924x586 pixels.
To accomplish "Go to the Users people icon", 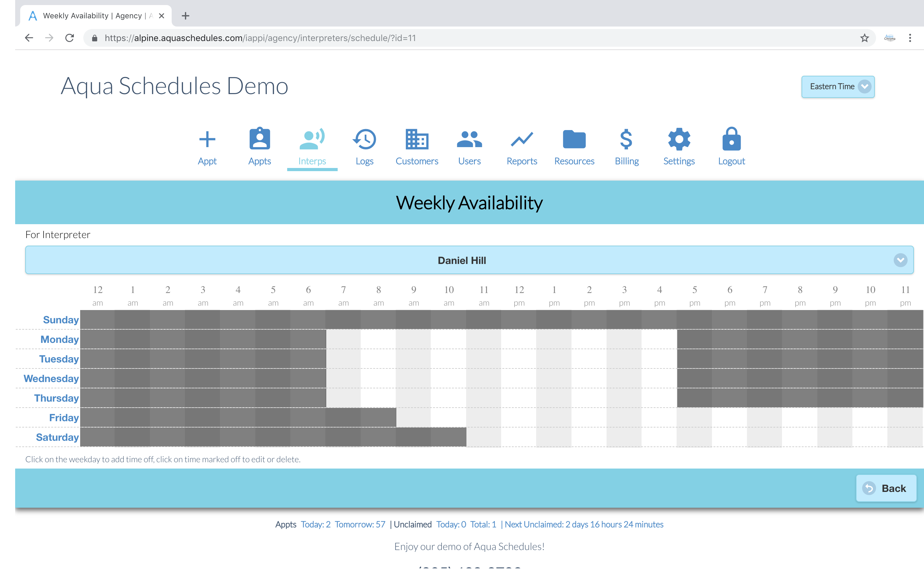I will pos(469,139).
